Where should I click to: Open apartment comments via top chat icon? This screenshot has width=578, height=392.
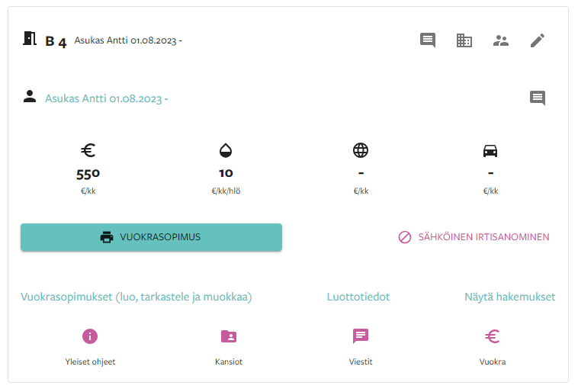pos(428,40)
